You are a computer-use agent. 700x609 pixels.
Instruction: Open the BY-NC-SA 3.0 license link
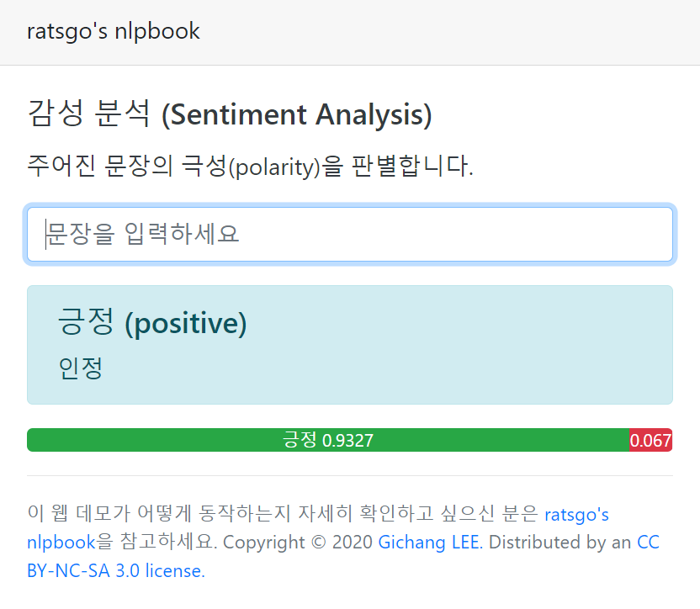[x=116, y=570]
